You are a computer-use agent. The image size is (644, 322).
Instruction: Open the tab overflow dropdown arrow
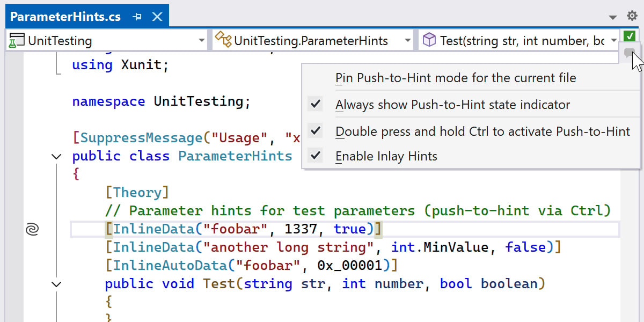pyautogui.click(x=613, y=17)
